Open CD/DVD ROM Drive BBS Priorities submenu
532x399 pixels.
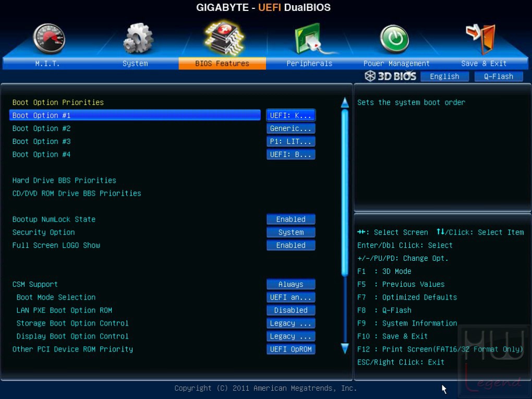coord(77,194)
